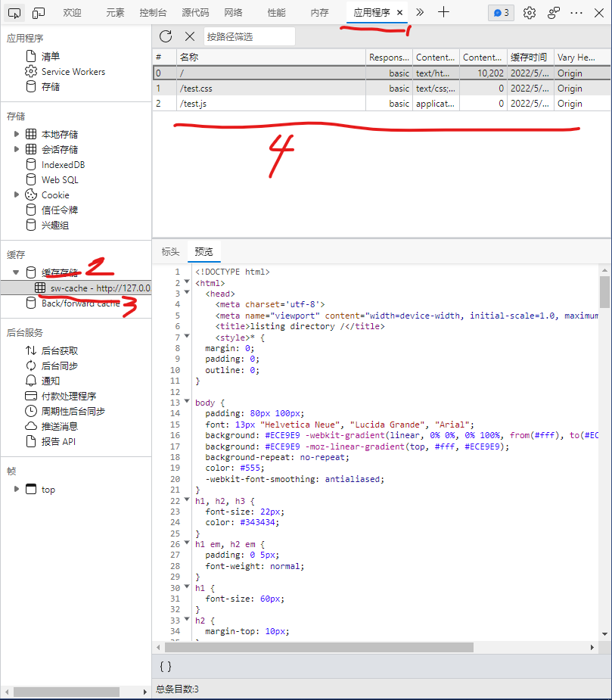Open the Service Workers item
612x700 pixels.
(x=73, y=72)
